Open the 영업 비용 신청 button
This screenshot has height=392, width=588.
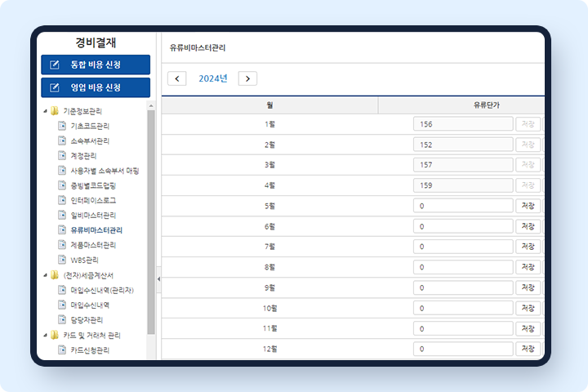point(96,87)
